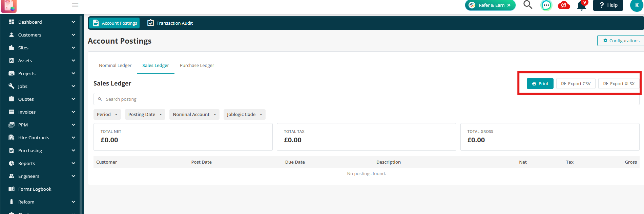Viewport: 644px width, 214px height.
Task: Open the green chat bubble icon
Action: pyautogui.click(x=546, y=5)
